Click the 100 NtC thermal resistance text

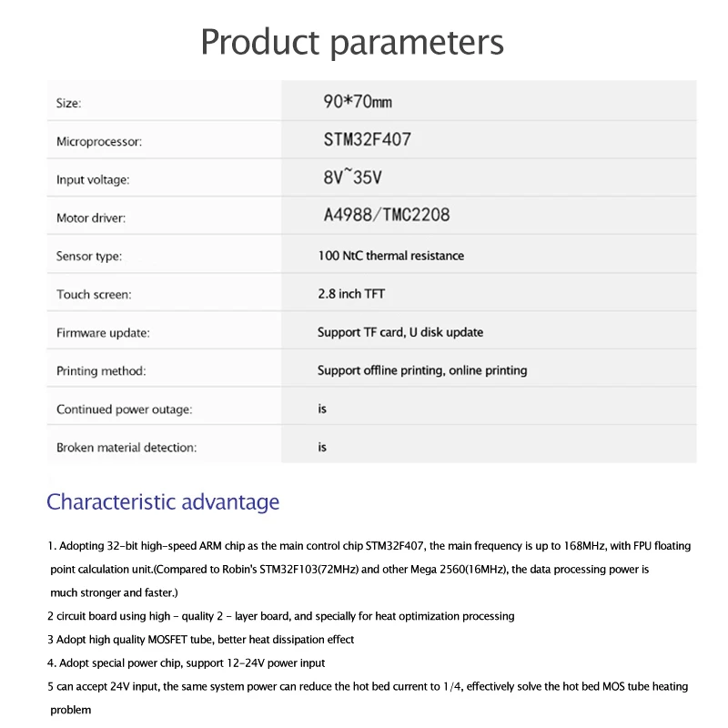pos(391,256)
